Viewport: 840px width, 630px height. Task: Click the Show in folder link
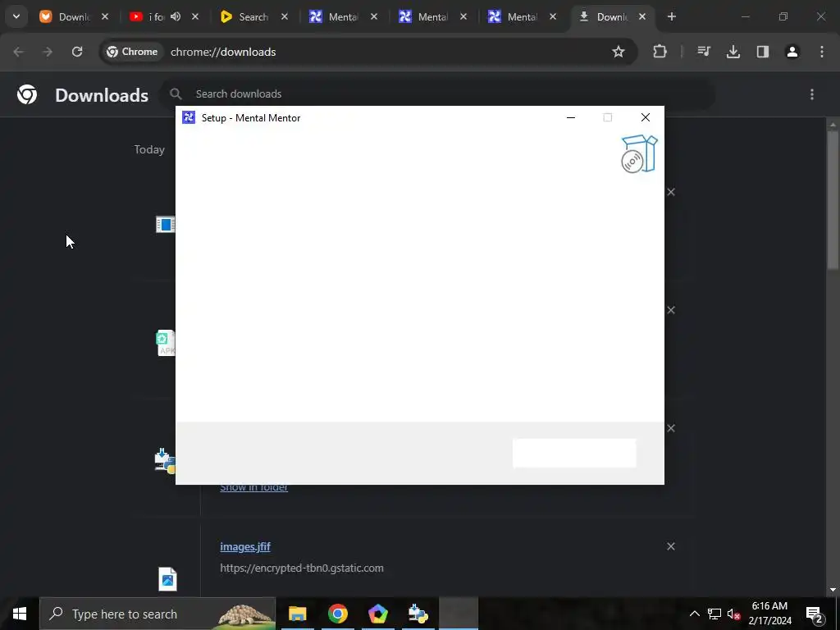254,487
